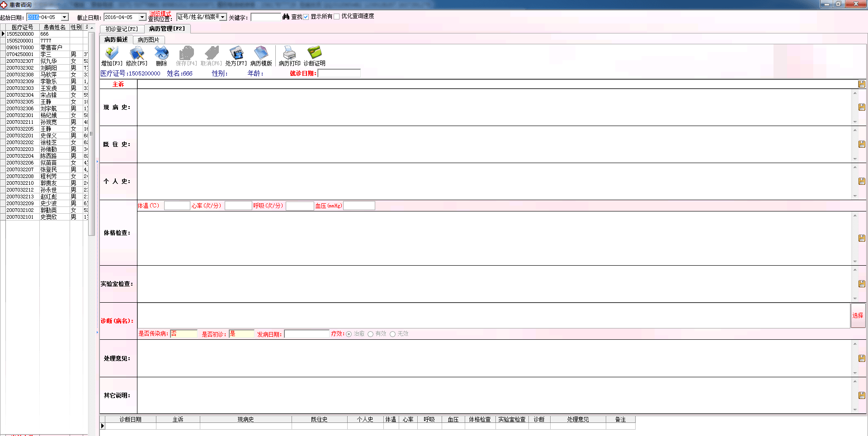The height and width of the screenshot is (436, 868).
Task: Switch to the 病历图片 tab
Action: click(x=148, y=40)
